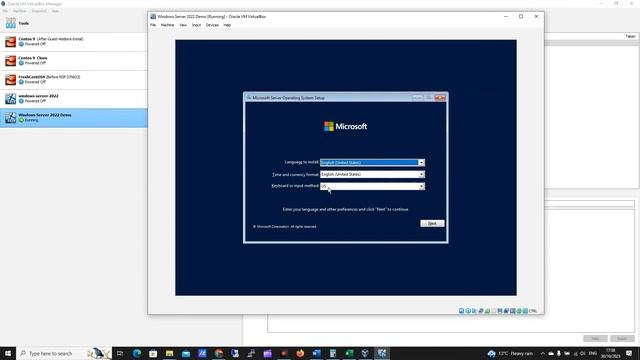640x360 pixels.
Task: Launch Microsoft Edge from the taskbar
Action: (137, 353)
